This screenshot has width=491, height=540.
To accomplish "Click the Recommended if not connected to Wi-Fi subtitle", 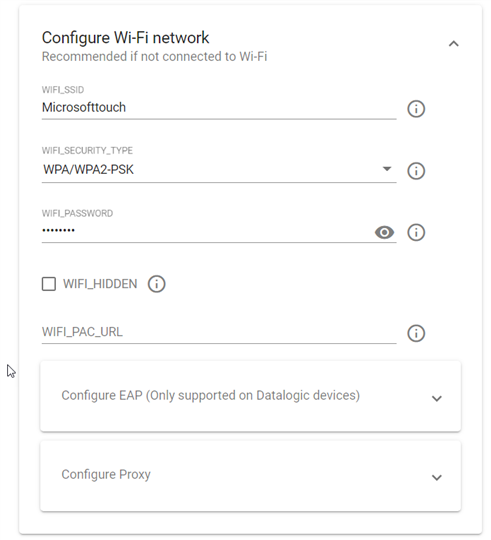I will 154,56.
